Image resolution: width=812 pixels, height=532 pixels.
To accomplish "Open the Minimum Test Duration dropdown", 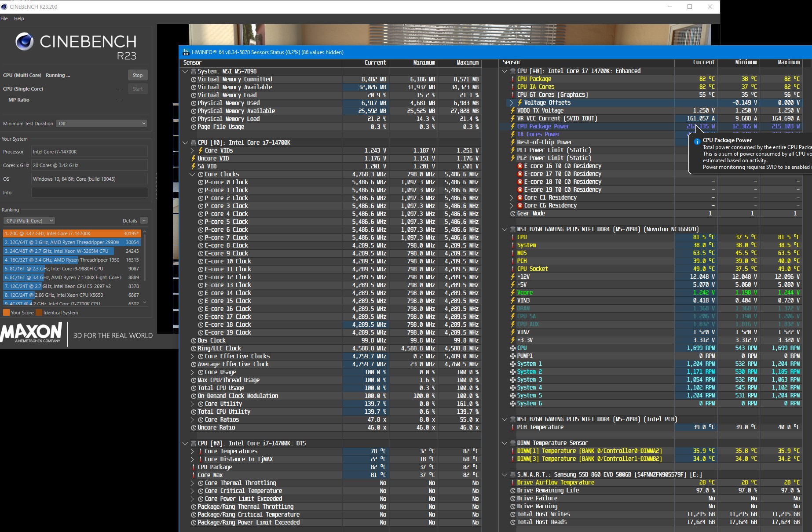I will [x=102, y=124].
